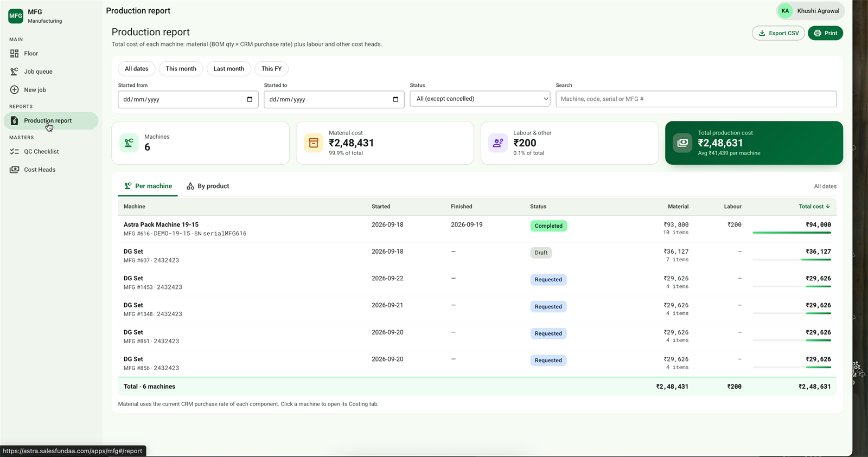This screenshot has height=457, width=868.
Task: Open Cost Heads icon in sidebar
Action: click(15, 170)
